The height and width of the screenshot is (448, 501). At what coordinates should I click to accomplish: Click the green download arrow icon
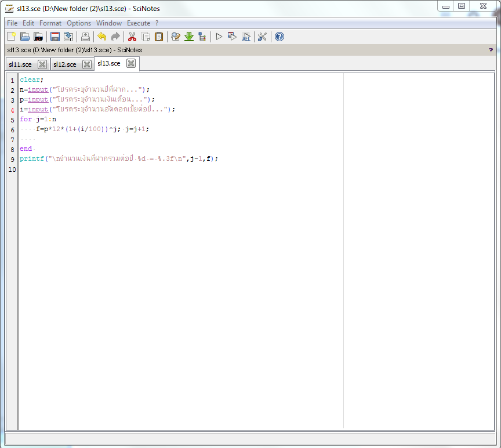click(189, 37)
